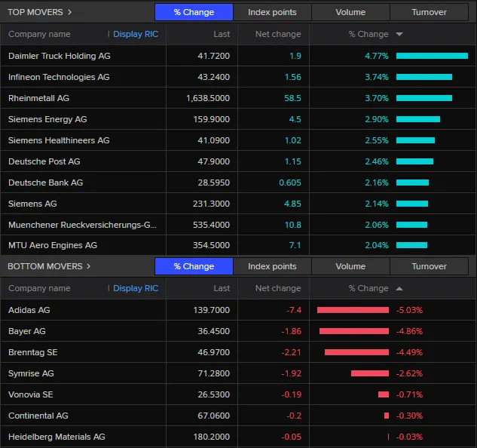Screen dimensions: 477x448
Task: Select the Heidelberg Materials AG row
Action: click(57, 437)
